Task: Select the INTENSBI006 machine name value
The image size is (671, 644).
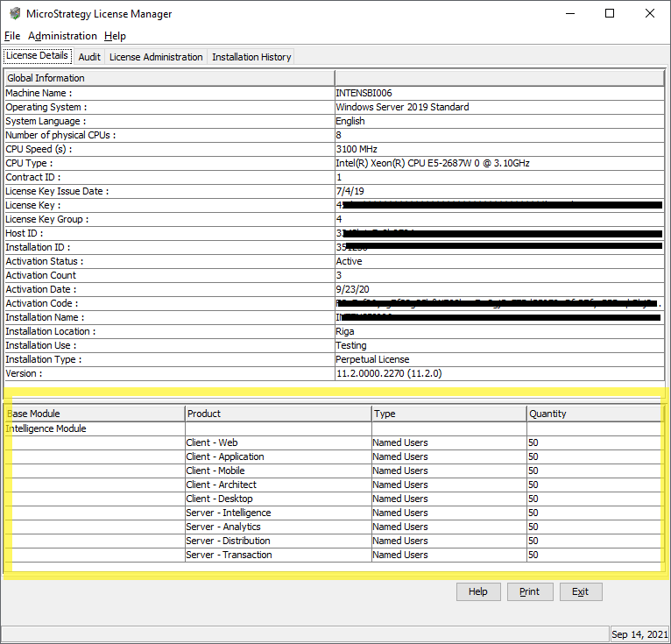Action: click(364, 93)
